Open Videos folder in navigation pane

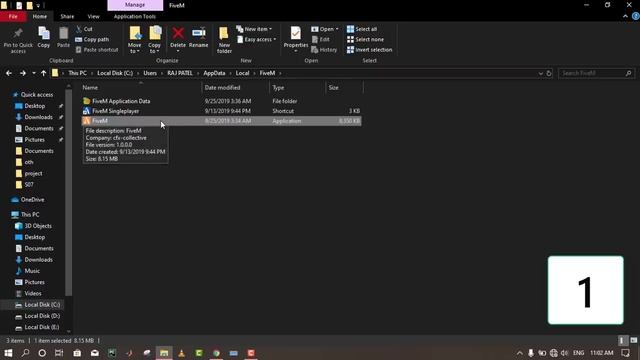click(x=33, y=293)
